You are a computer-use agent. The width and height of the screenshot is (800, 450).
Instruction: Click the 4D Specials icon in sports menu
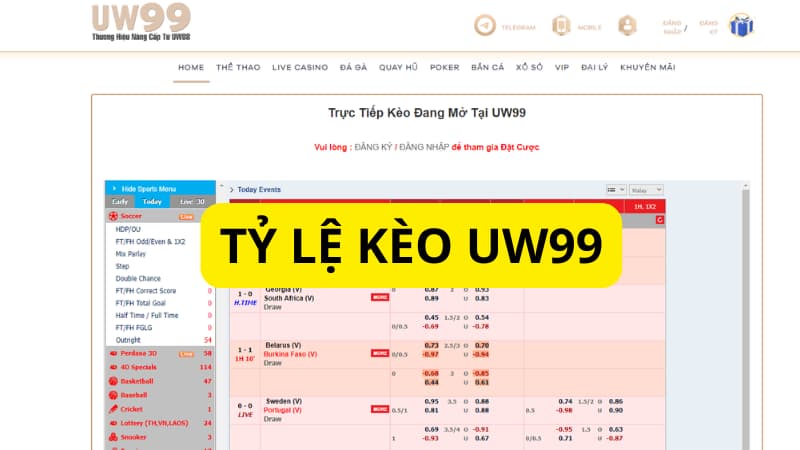[113, 367]
